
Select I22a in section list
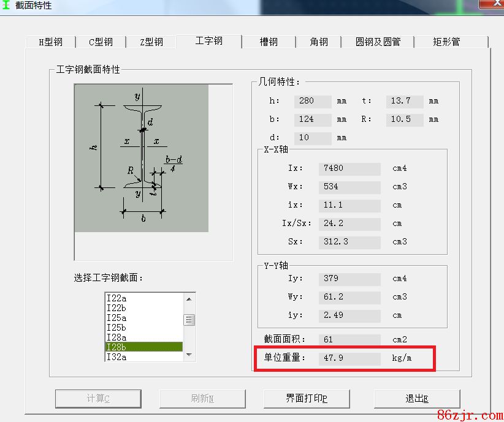(143, 298)
